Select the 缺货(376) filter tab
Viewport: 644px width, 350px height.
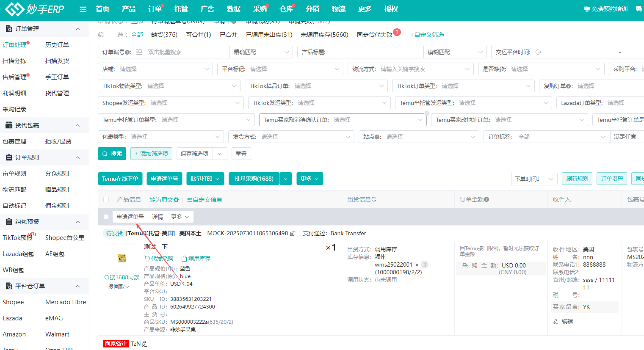(x=164, y=35)
